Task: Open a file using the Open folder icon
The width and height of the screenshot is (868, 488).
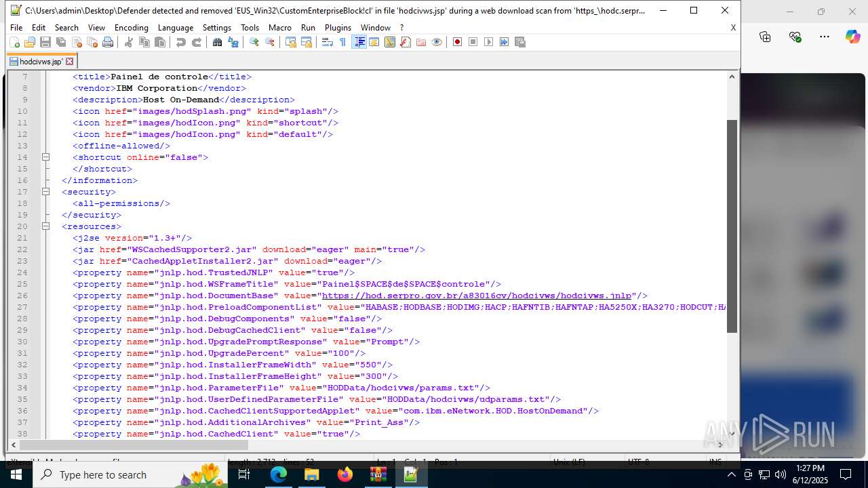Action: 29,42
